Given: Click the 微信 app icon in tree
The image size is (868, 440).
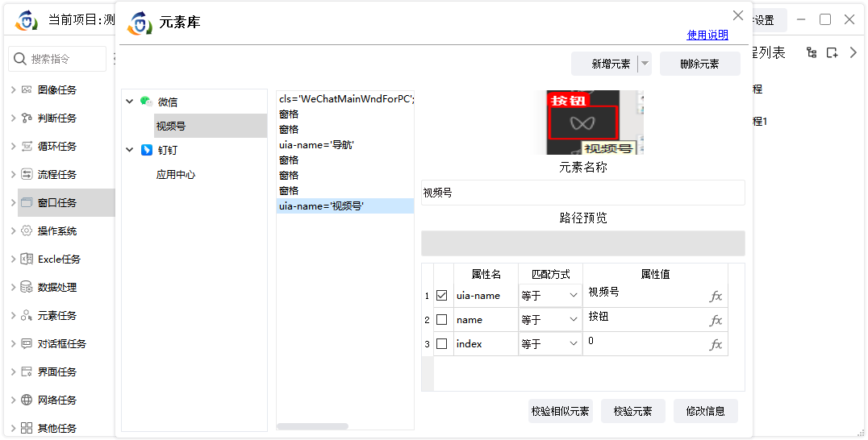Looking at the screenshot, I should [x=146, y=102].
